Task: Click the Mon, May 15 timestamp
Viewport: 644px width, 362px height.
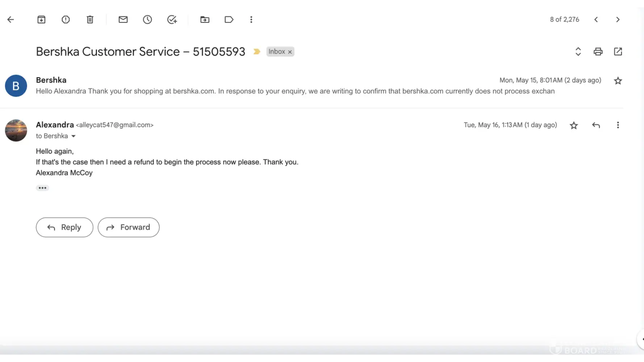Action: pos(550,80)
